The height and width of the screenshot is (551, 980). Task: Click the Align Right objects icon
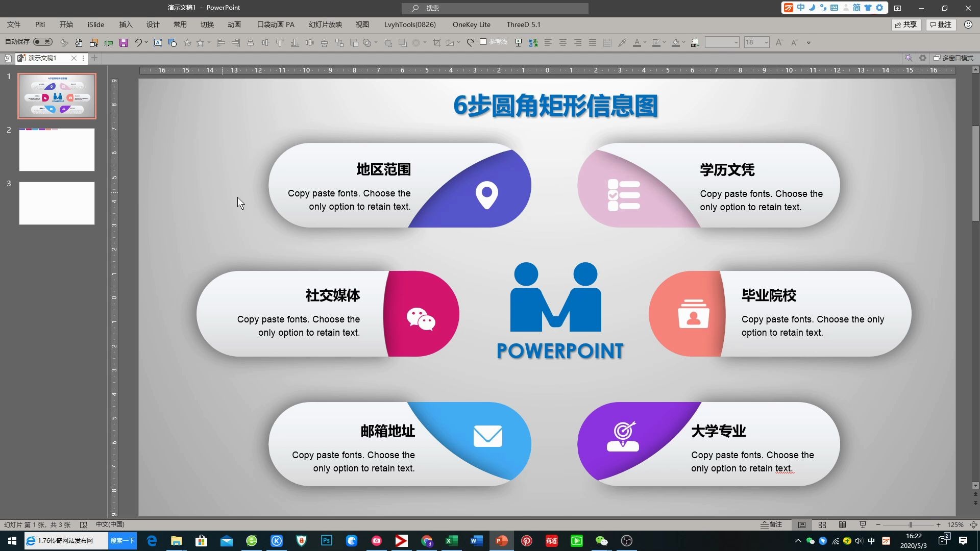(236, 43)
